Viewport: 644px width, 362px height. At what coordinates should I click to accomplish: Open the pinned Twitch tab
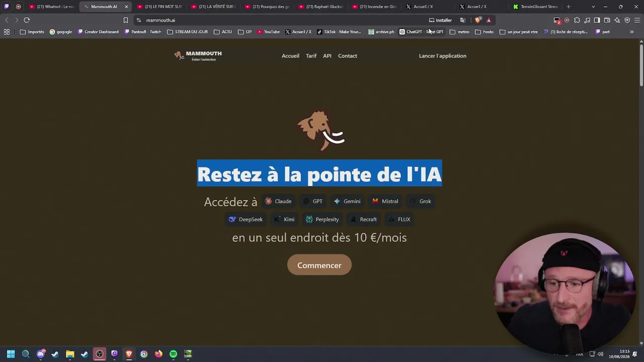pyautogui.click(x=6, y=7)
